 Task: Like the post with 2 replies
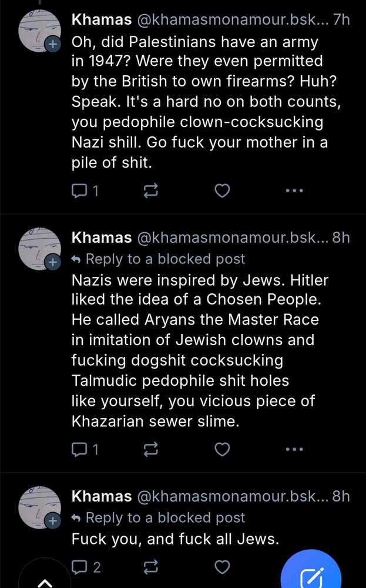222,567
